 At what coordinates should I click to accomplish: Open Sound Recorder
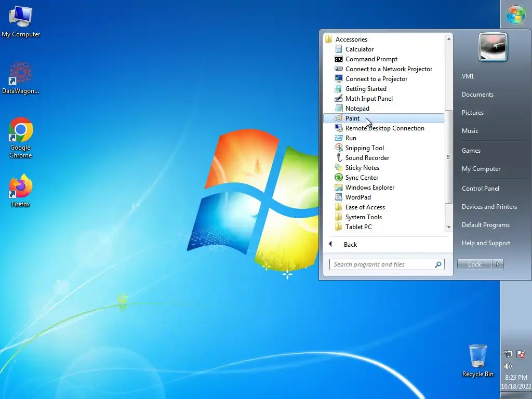coord(383,157)
